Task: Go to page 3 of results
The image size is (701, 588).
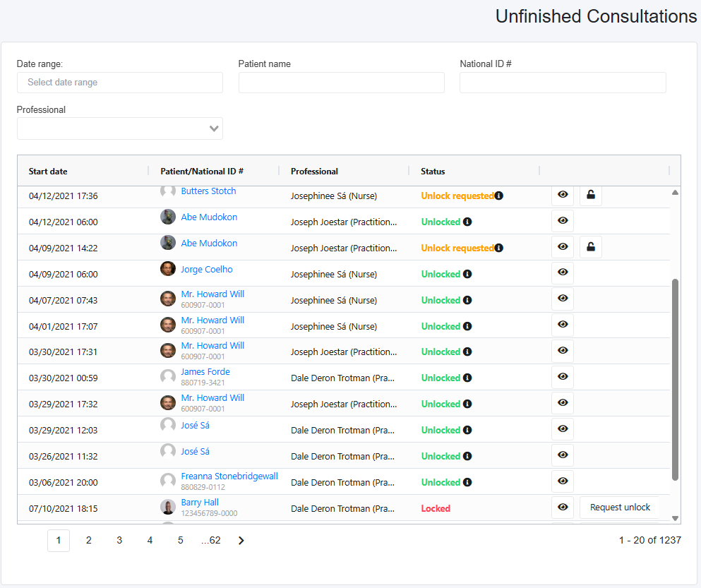Action: (x=119, y=541)
